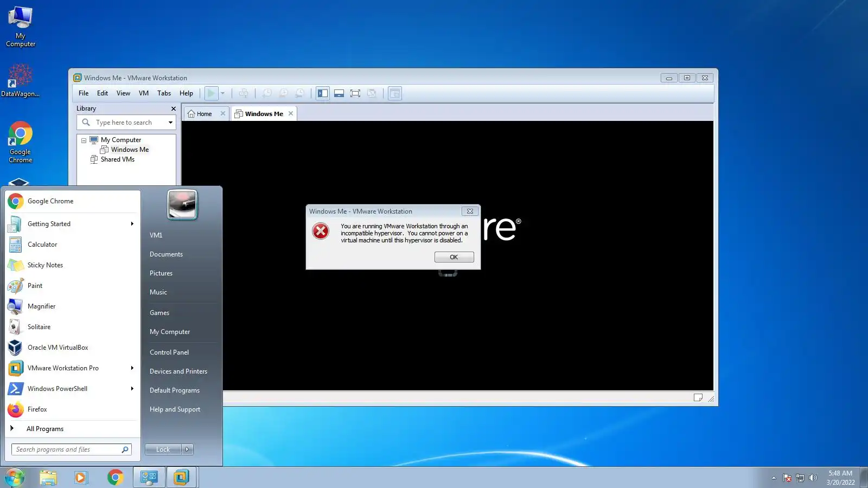The image size is (868, 488).
Task: Open the VM1 user folder link
Action: (x=156, y=235)
